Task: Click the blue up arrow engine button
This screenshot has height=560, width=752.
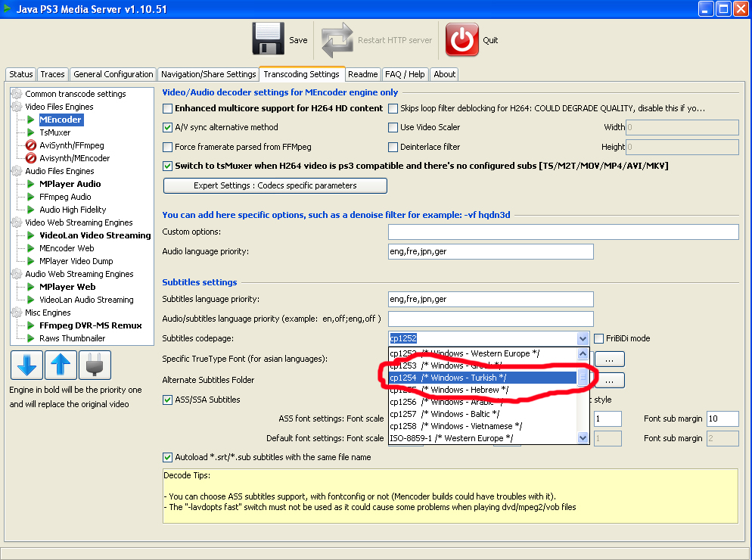Action: 61,366
